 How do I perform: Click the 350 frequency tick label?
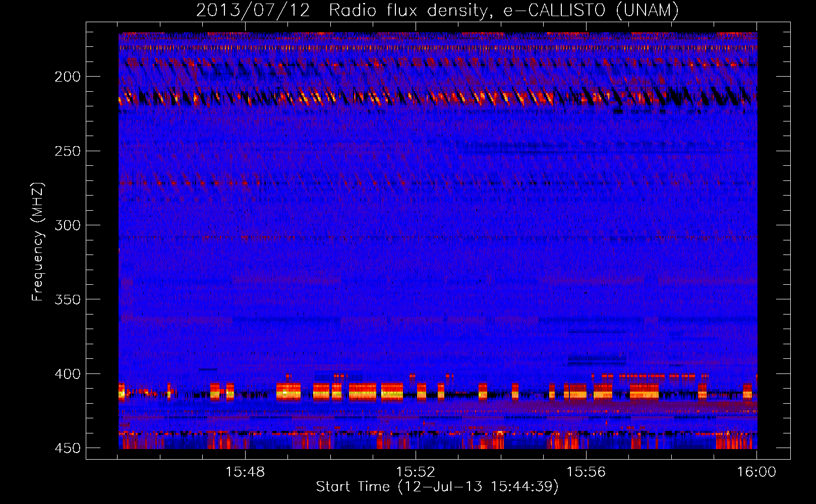(68, 299)
